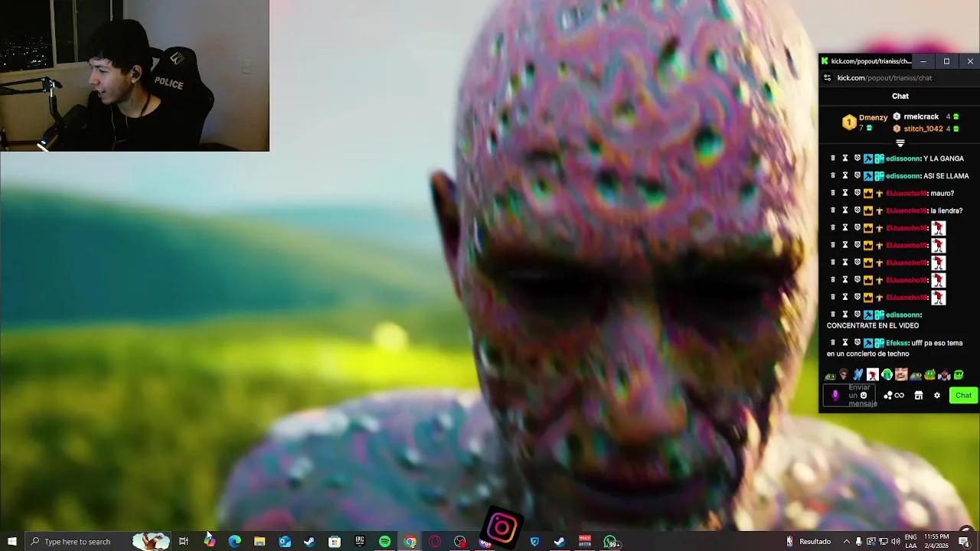Trash icon on Efekss's techno message
The image size is (980, 551).
(833, 343)
